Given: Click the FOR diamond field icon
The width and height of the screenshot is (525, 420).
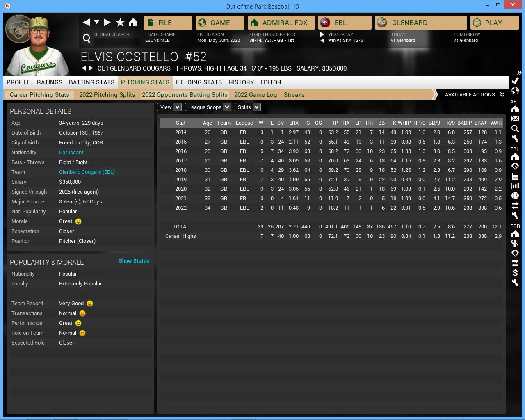Looking at the screenshot, I should pyautogui.click(x=515, y=253).
